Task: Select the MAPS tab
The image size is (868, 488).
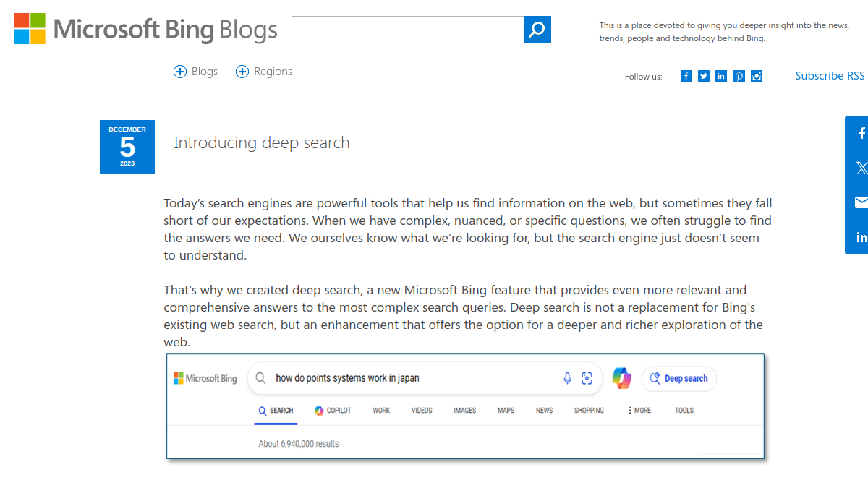Action: point(506,411)
